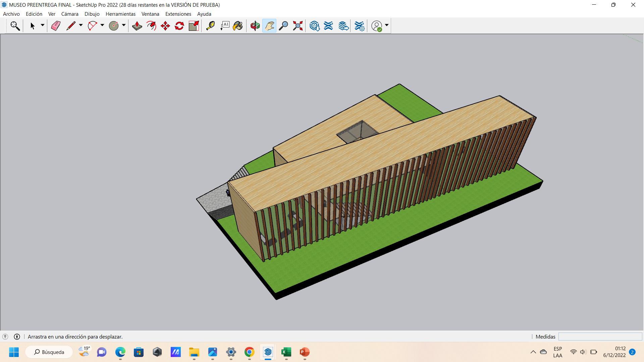Click the Medidas input field
The width and height of the screenshot is (644, 362).
point(600,337)
